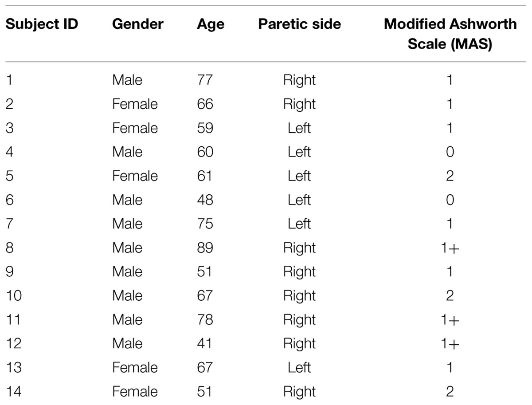Screen dimensions: 532x405
Task: Click the Modified Ashworth Scale (MAS) header
Action: tap(450, 34)
